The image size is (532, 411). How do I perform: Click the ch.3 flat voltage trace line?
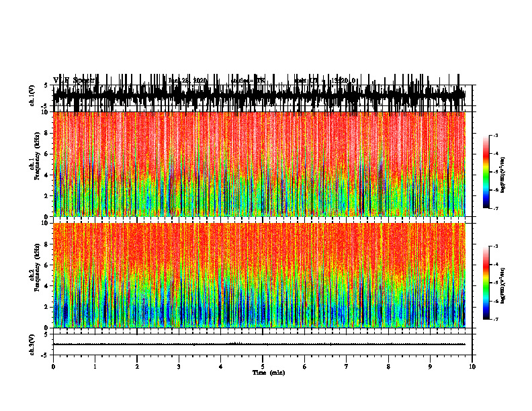259,345
